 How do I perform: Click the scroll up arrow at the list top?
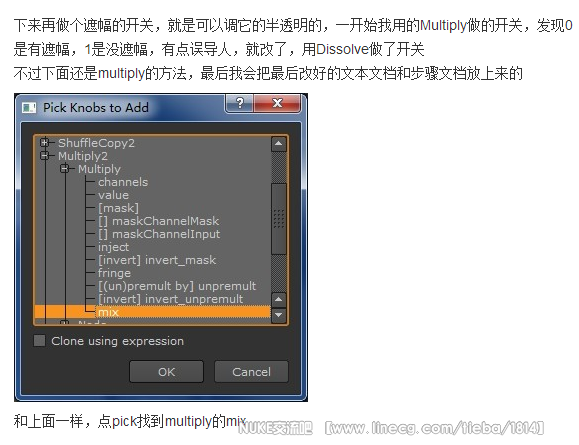point(278,144)
